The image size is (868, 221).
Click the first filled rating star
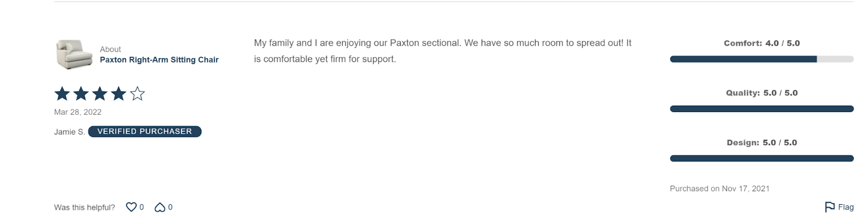pos(62,94)
